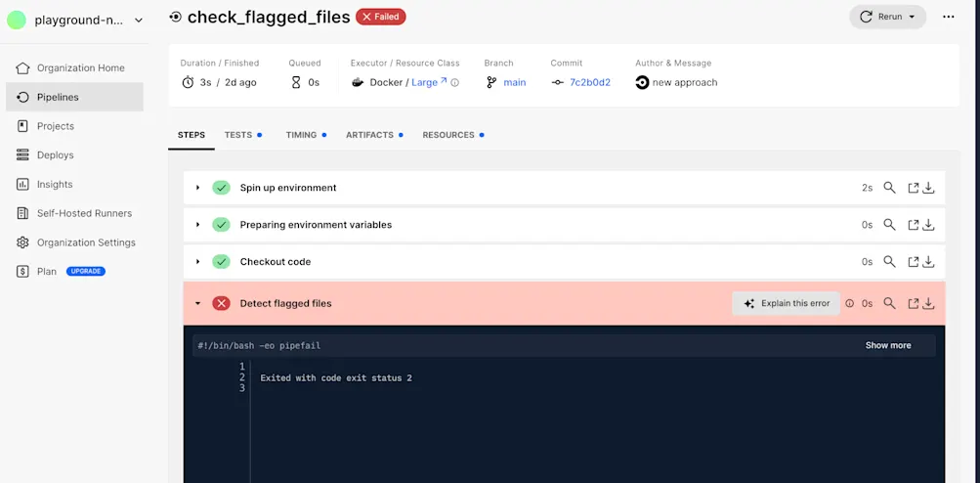Click the Insights chart icon
The height and width of the screenshot is (483, 980).
coord(22,185)
